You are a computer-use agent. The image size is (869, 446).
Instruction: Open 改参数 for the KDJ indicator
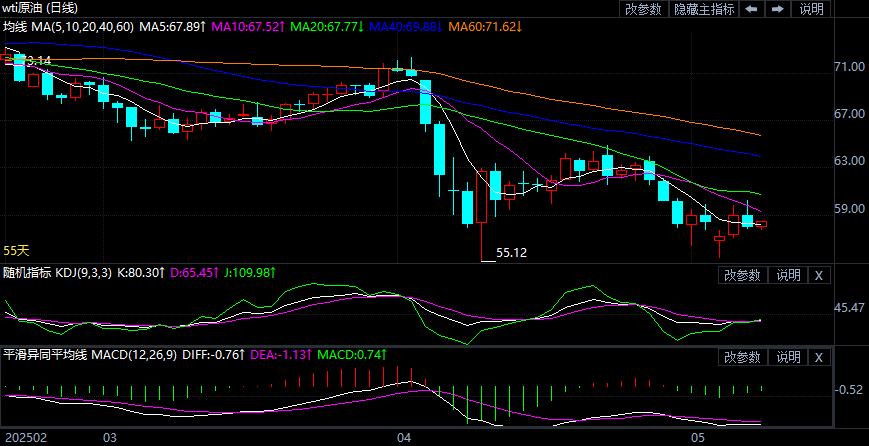coord(743,275)
